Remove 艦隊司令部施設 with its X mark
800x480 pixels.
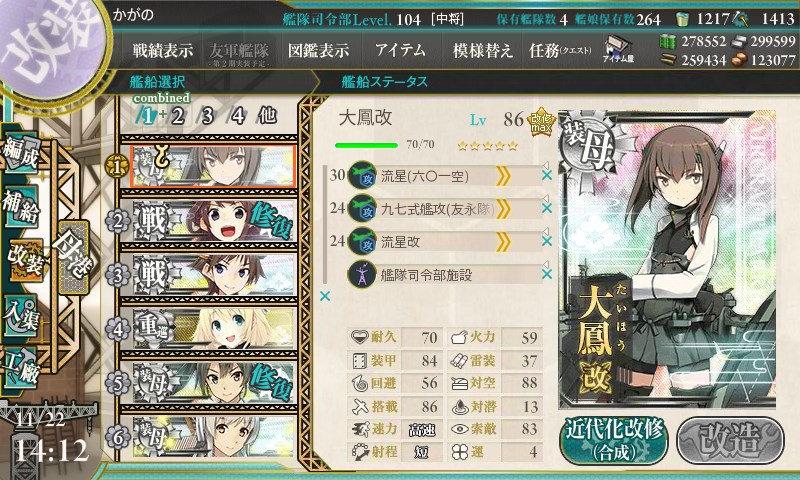pyautogui.click(x=546, y=274)
